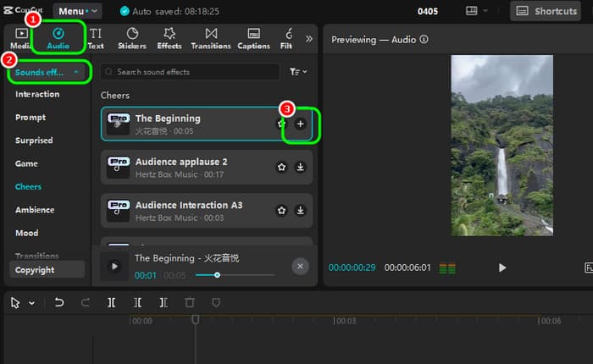
Task: Open the Media tab
Action: (19, 39)
